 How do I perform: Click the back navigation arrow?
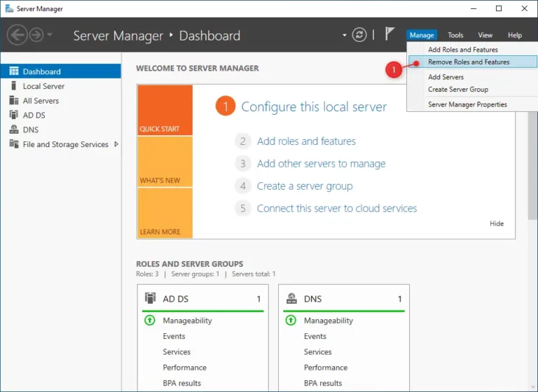coord(17,34)
